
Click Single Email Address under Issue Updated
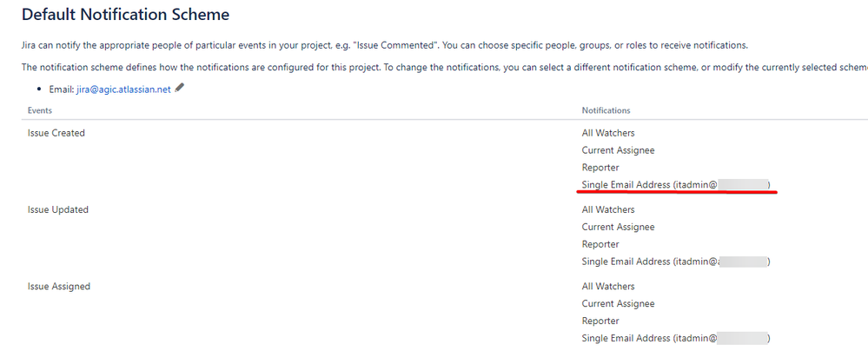675,262
